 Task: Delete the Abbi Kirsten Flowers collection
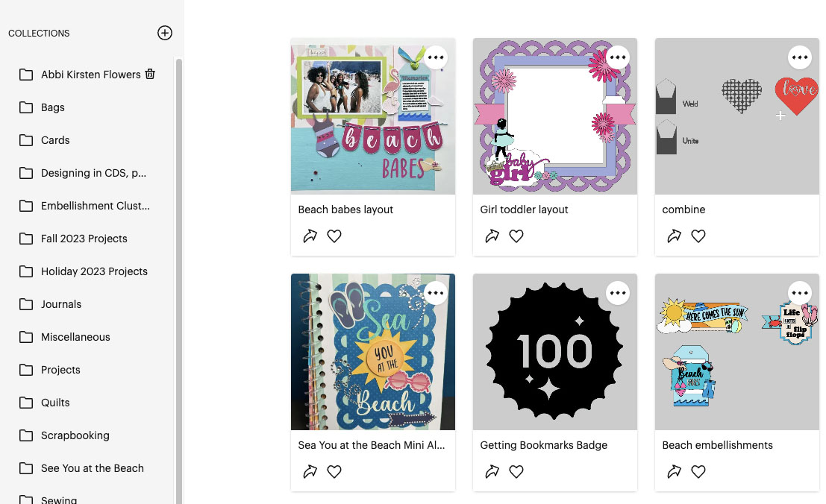pyautogui.click(x=150, y=74)
